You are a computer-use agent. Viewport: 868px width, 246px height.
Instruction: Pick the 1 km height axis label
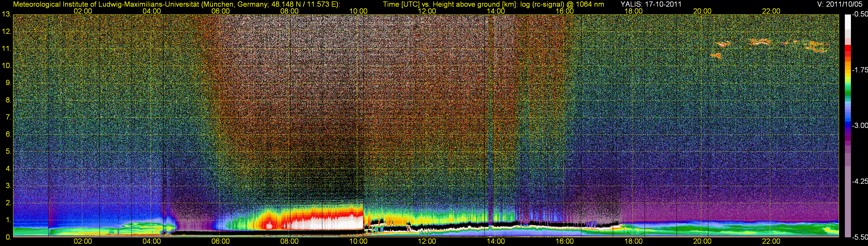(8, 220)
